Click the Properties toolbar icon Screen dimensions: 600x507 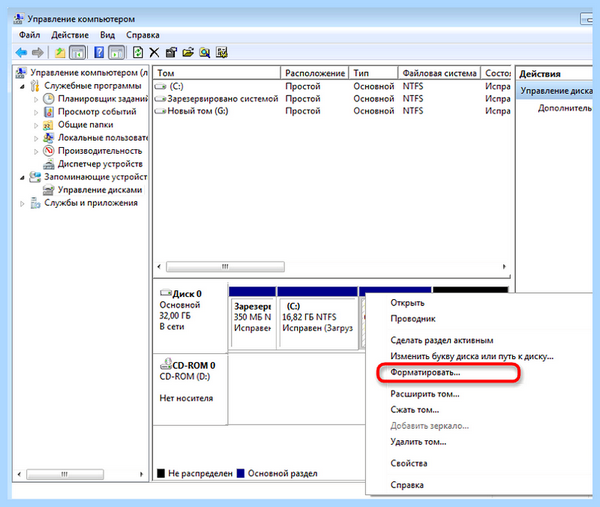click(x=171, y=52)
